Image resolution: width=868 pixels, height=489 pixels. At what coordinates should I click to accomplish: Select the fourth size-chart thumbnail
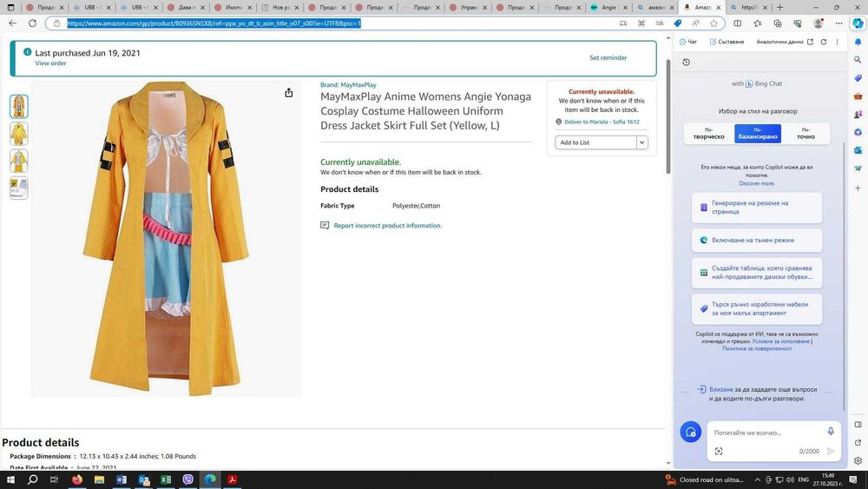[19, 188]
